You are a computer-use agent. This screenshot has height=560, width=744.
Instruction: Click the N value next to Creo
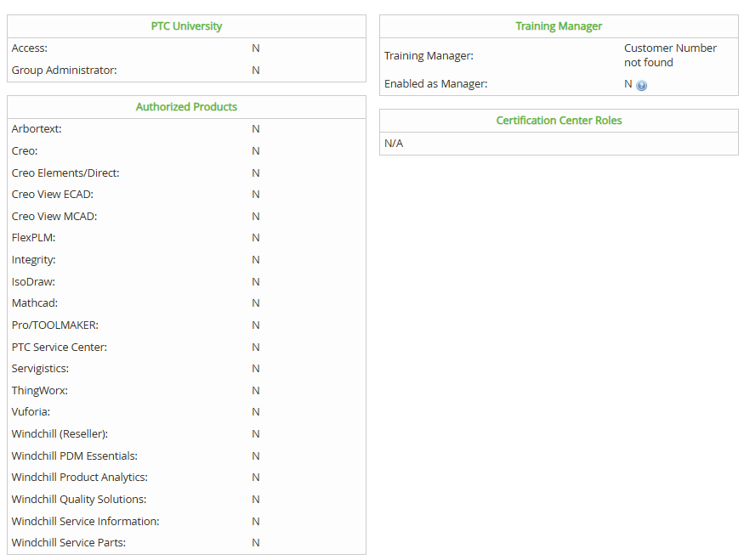[x=256, y=150]
